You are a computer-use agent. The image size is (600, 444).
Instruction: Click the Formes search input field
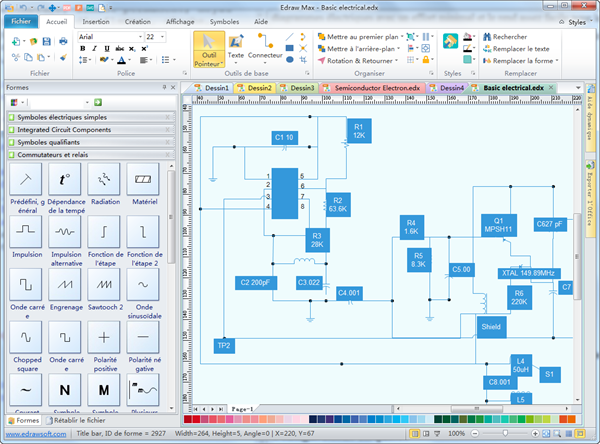[58, 102]
